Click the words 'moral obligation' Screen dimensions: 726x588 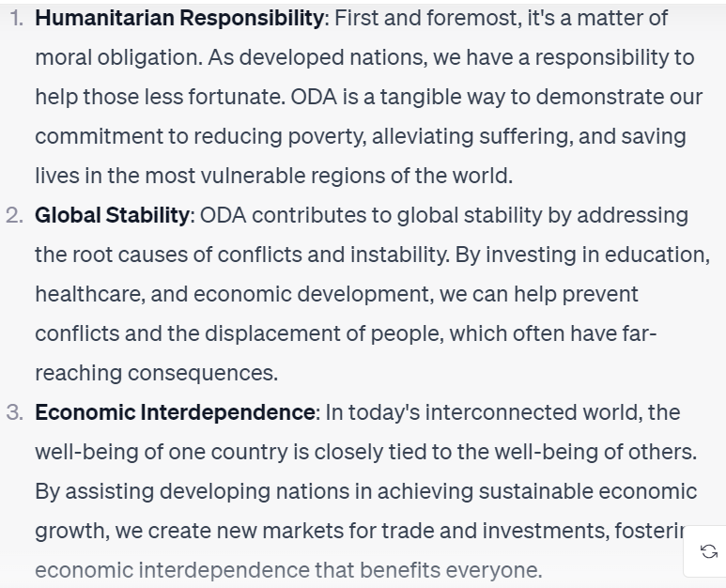point(118,58)
